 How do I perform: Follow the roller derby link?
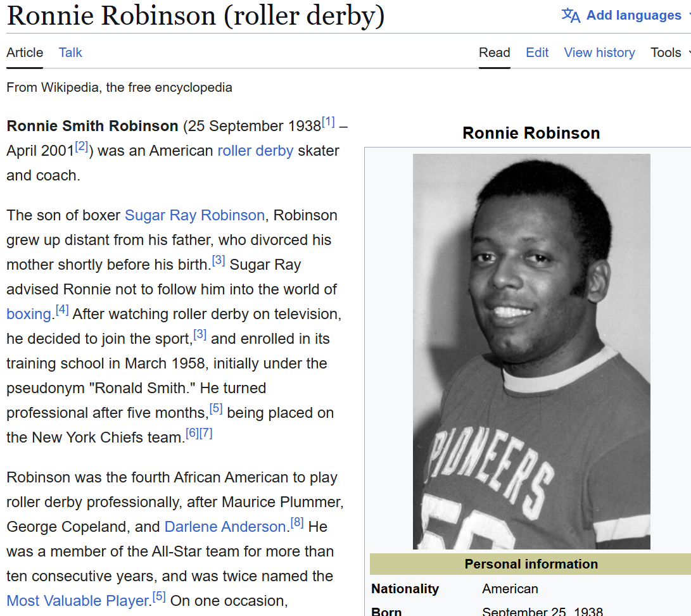255,151
